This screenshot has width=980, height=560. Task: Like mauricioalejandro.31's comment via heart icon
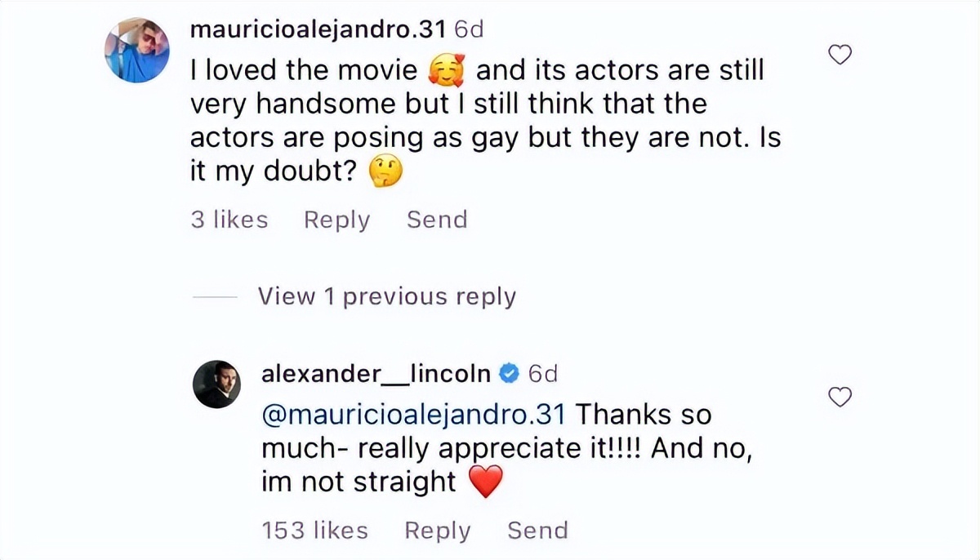click(840, 55)
